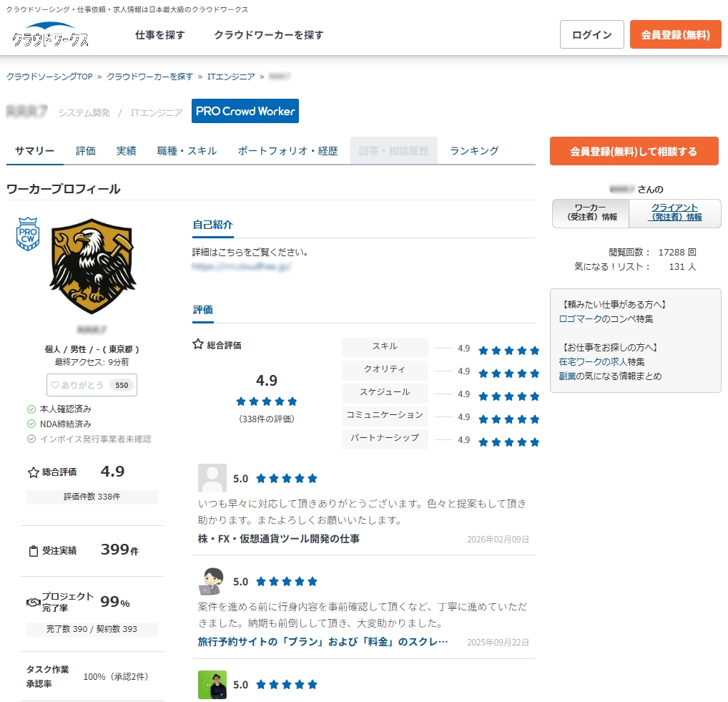Screen dimensions: 728x702
Task: Click the 2025年09月22日 review date
Action: 498,643
